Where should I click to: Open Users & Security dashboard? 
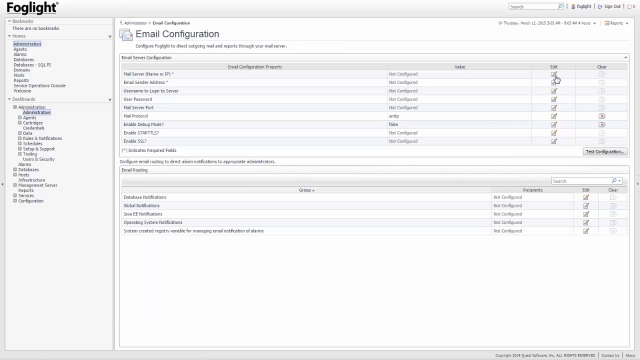(39, 160)
